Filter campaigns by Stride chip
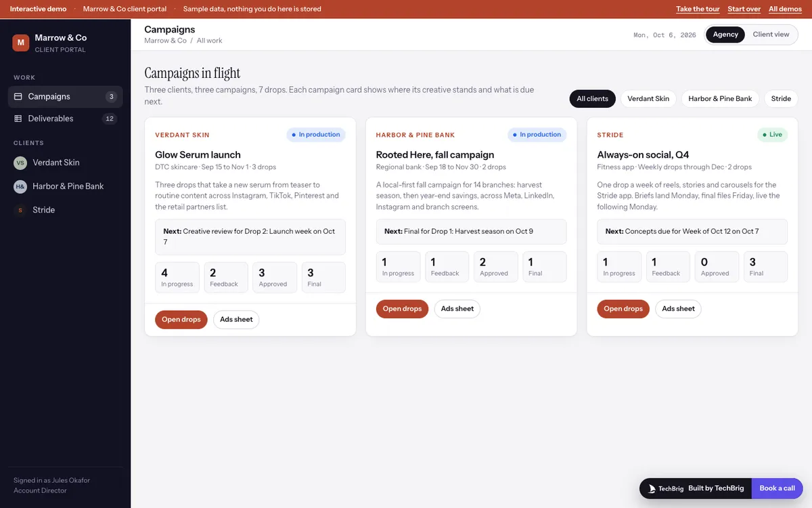Image resolution: width=812 pixels, height=508 pixels. coord(781,99)
